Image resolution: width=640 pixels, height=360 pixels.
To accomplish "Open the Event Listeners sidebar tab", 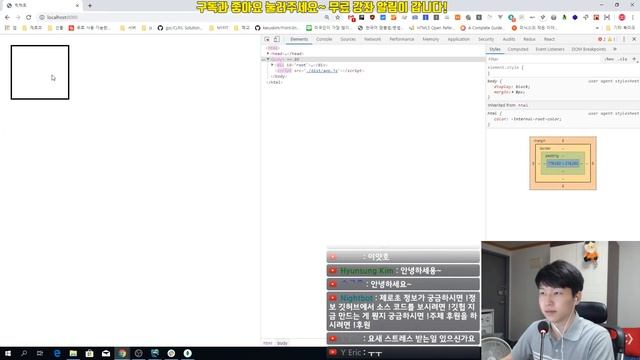I will [550, 49].
